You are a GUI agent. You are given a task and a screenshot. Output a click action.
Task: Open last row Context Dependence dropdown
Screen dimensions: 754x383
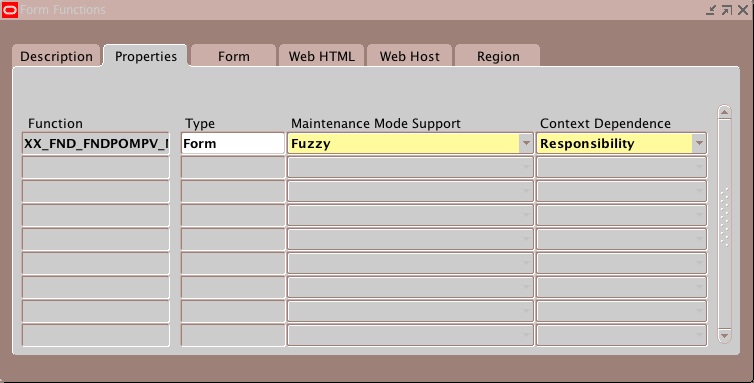(699, 335)
